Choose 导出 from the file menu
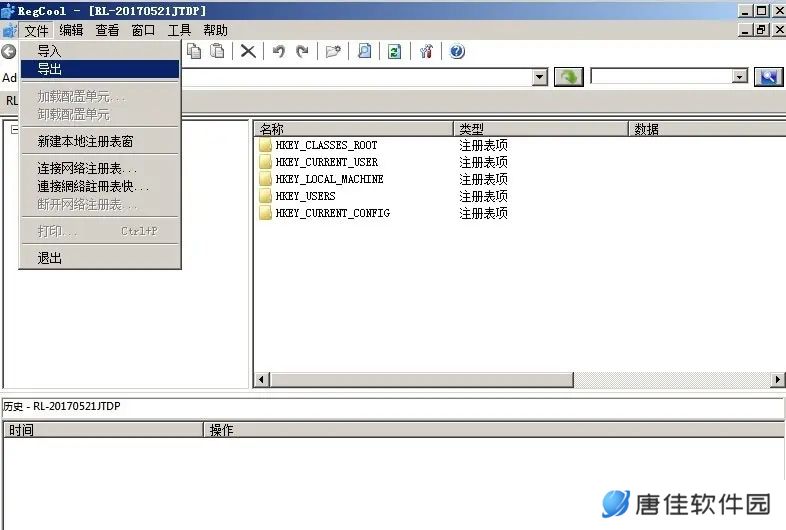 pos(100,69)
